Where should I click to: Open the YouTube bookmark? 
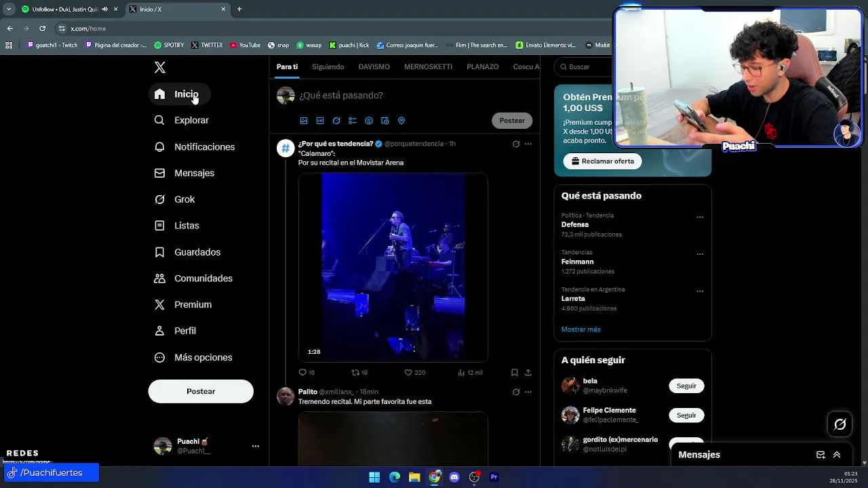point(245,45)
